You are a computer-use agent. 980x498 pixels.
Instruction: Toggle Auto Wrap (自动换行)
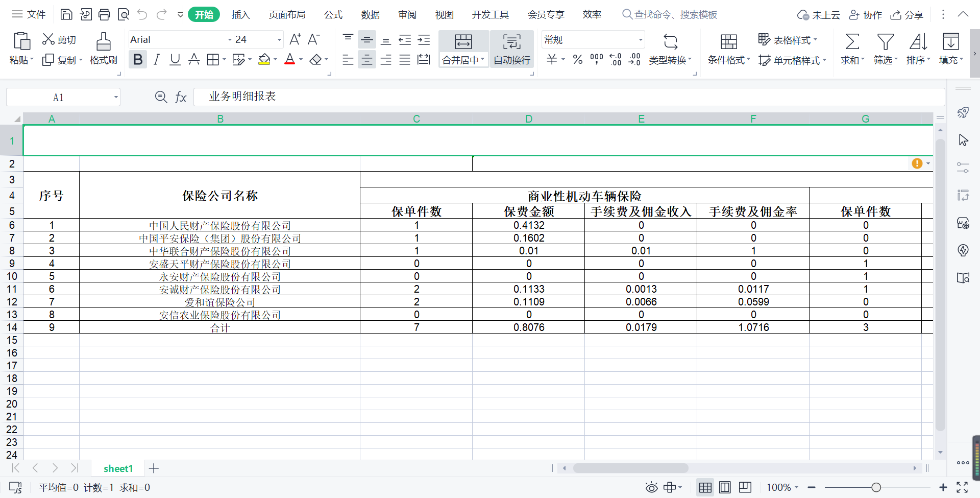pos(512,49)
